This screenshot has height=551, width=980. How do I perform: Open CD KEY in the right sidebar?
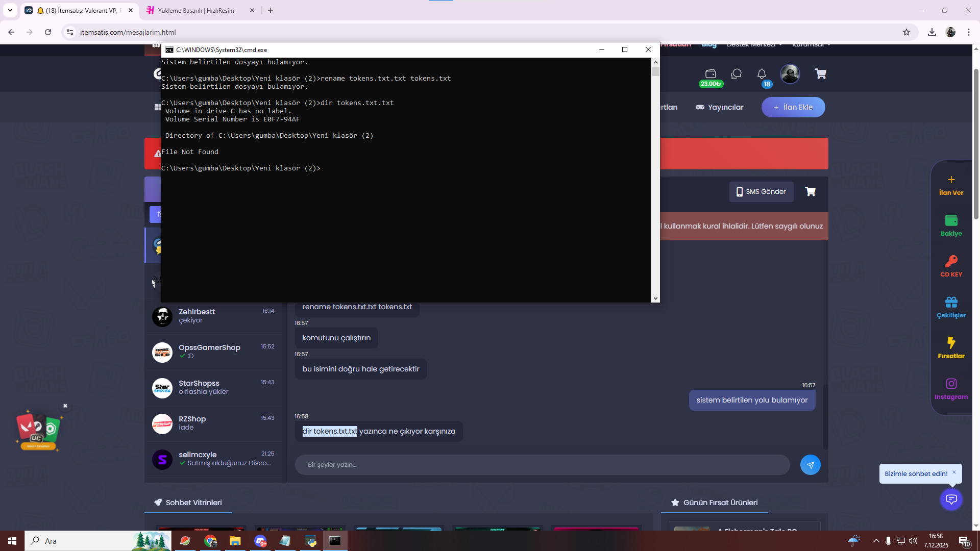coord(951,267)
